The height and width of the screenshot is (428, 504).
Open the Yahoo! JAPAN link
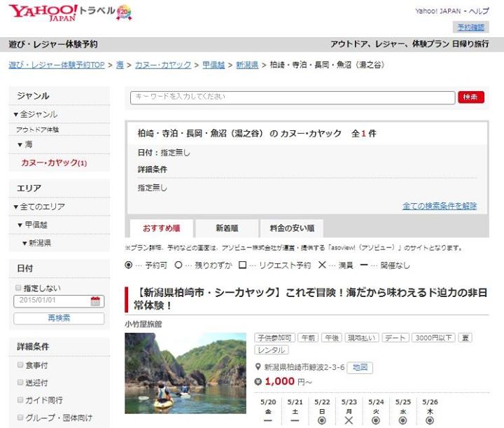[x=437, y=11]
